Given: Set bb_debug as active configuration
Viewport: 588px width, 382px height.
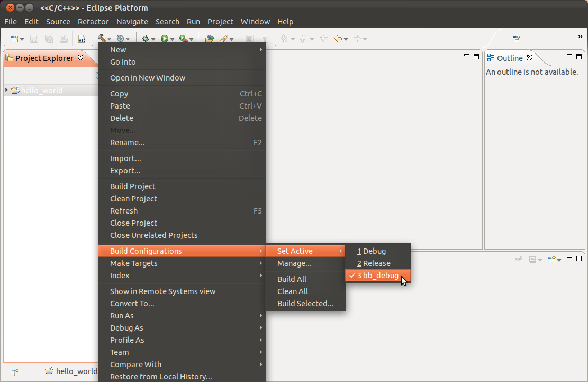Looking at the screenshot, I should click(378, 276).
